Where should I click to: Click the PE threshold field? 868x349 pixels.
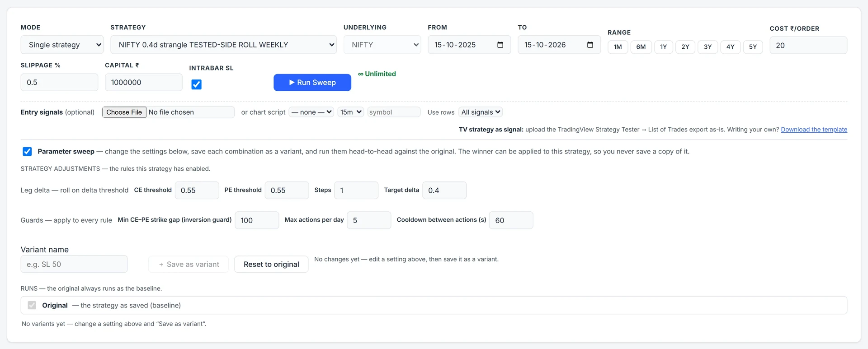pos(287,190)
